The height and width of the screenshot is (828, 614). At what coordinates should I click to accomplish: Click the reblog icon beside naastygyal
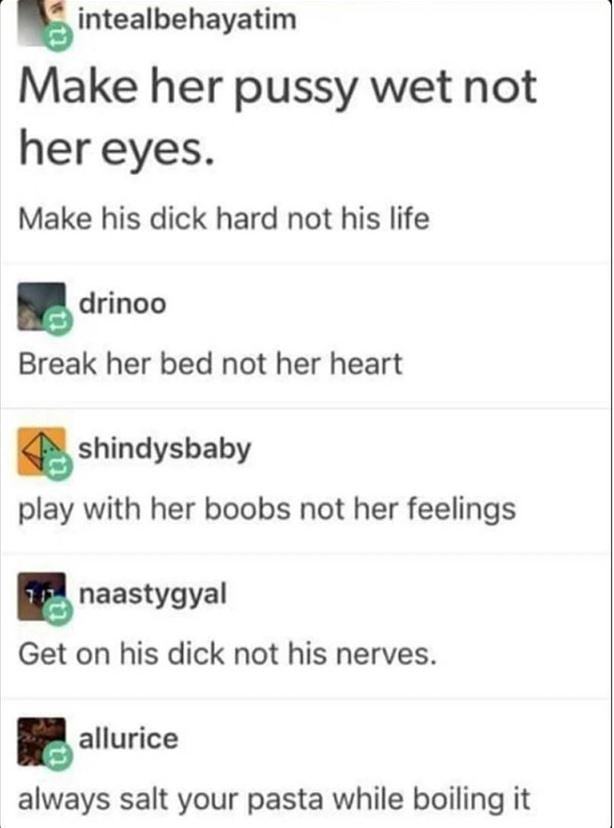coord(58,611)
